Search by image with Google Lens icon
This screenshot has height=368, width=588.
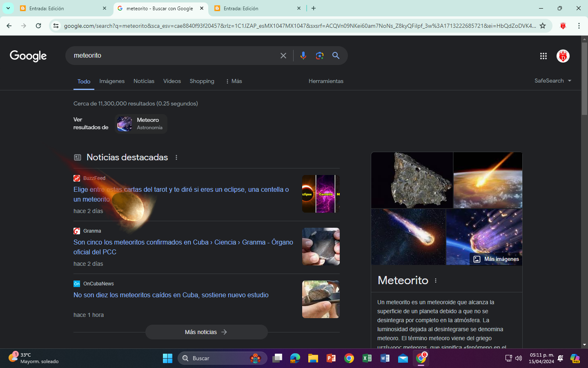[x=320, y=56]
